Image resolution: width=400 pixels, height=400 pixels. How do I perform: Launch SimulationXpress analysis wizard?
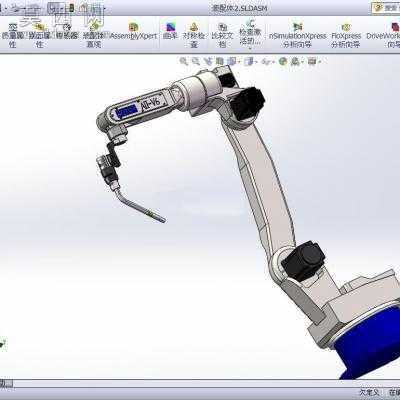coord(297,35)
